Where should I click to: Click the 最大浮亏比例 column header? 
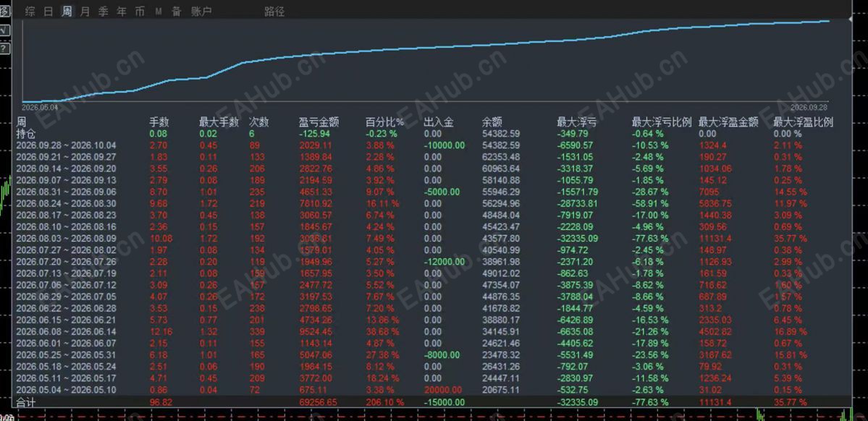(x=662, y=122)
